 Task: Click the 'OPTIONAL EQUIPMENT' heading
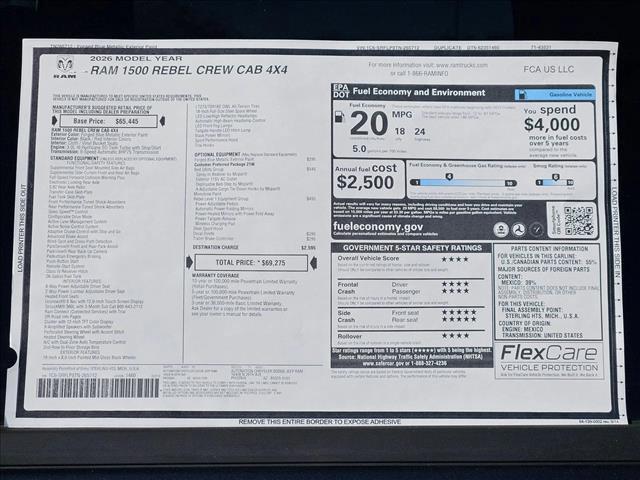(x=217, y=154)
